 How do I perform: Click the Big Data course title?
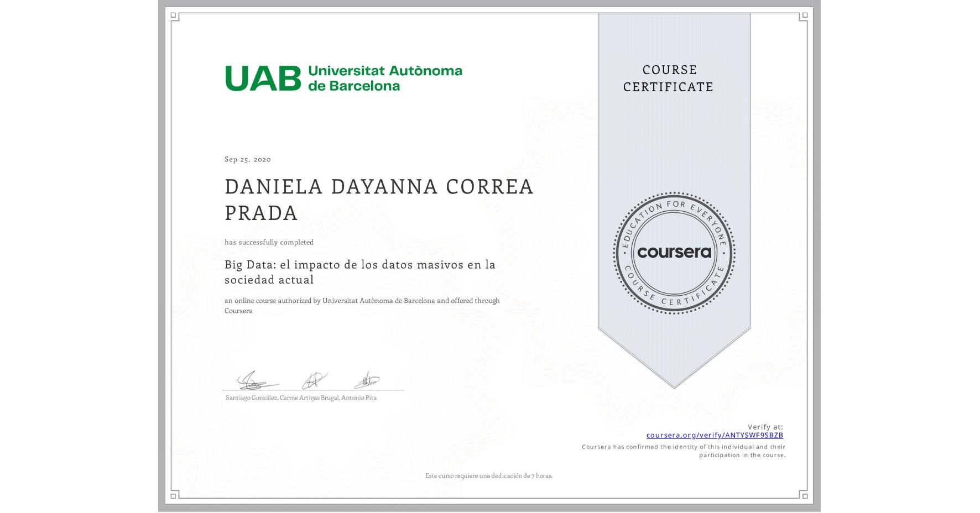[x=359, y=272]
